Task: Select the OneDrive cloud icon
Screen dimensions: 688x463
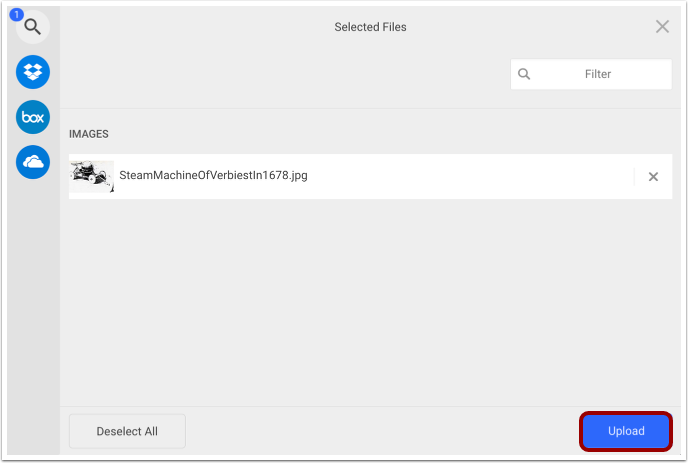Action: [33, 162]
